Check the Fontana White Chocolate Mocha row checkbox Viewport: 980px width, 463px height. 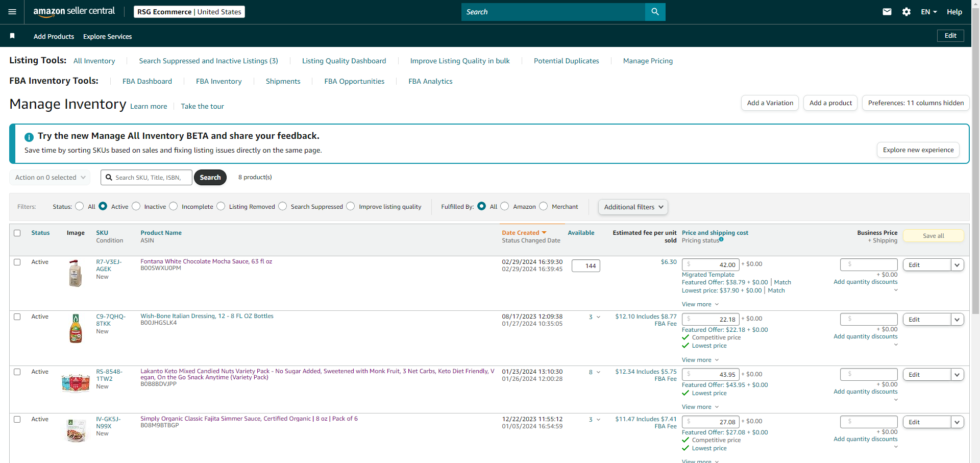pos(17,262)
